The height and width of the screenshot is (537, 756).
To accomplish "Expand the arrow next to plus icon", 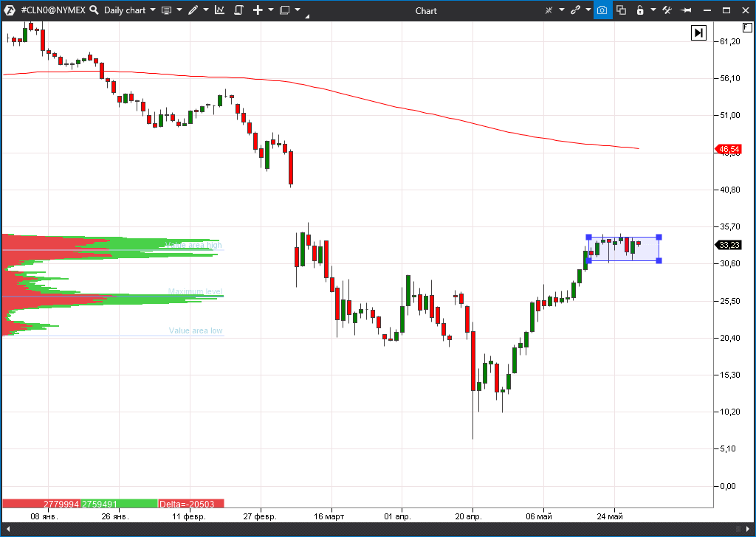I will tap(271, 10).
